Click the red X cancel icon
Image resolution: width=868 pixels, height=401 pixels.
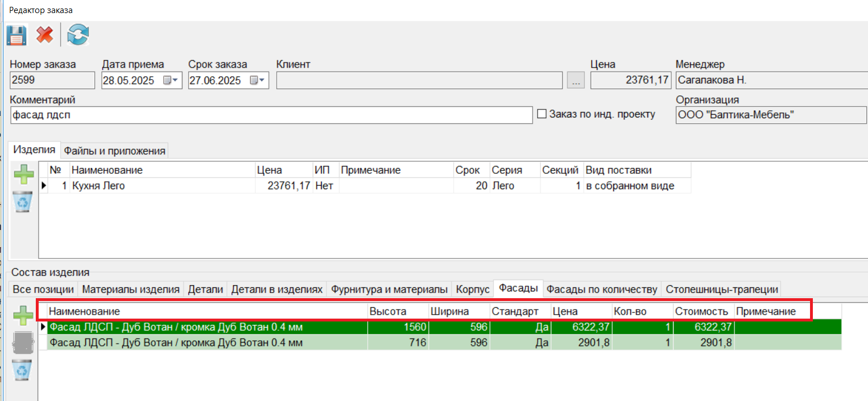click(x=44, y=35)
